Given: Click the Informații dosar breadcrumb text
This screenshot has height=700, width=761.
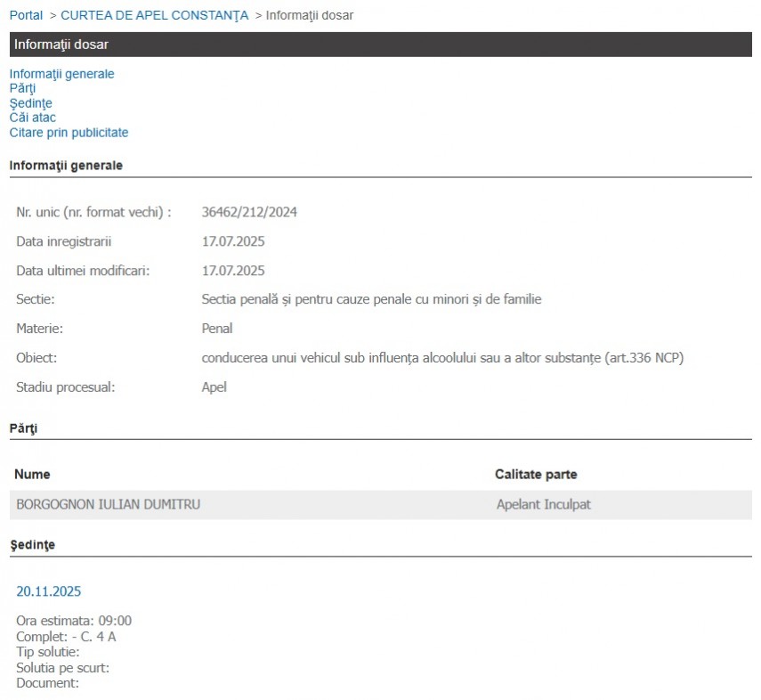Looking at the screenshot, I should click(x=310, y=15).
